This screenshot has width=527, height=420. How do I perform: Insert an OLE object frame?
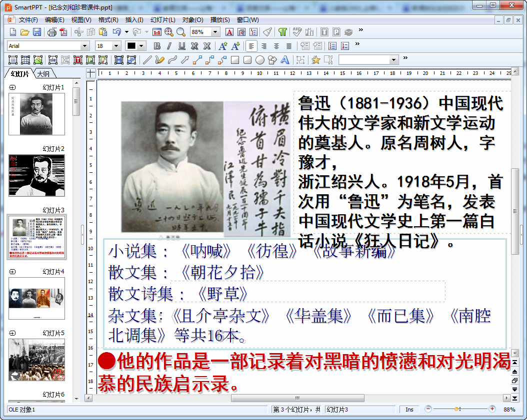tap(53, 60)
